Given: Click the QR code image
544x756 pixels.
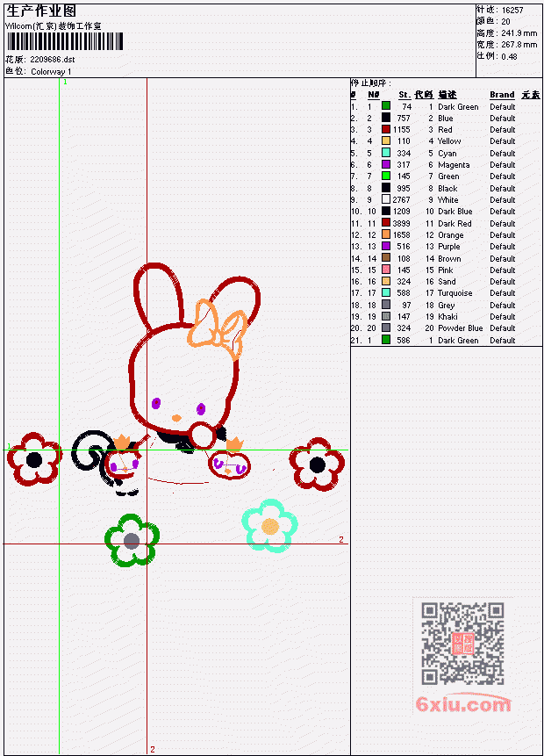Looking at the screenshot, I should click(x=462, y=644).
